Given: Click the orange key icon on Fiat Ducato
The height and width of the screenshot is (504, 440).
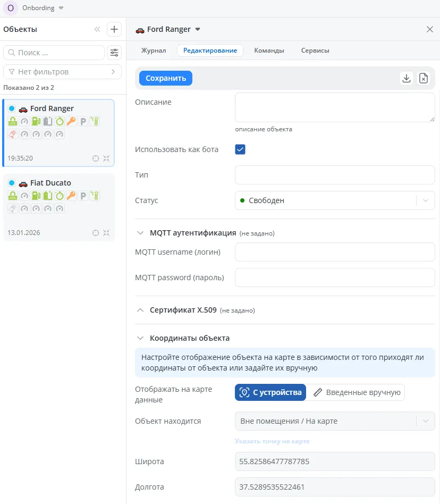Looking at the screenshot, I should pos(71,196).
